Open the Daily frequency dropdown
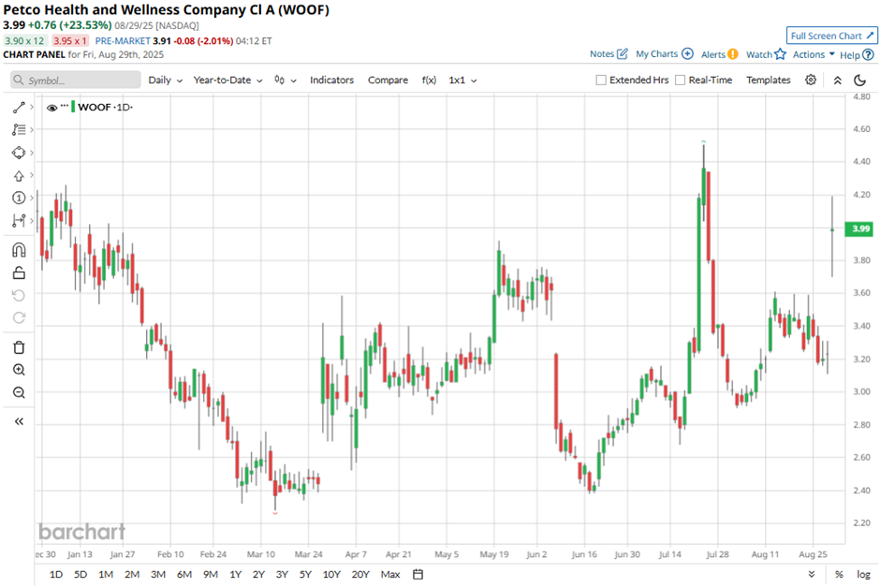This screenshot has width=880, height=588. (165, 81)
